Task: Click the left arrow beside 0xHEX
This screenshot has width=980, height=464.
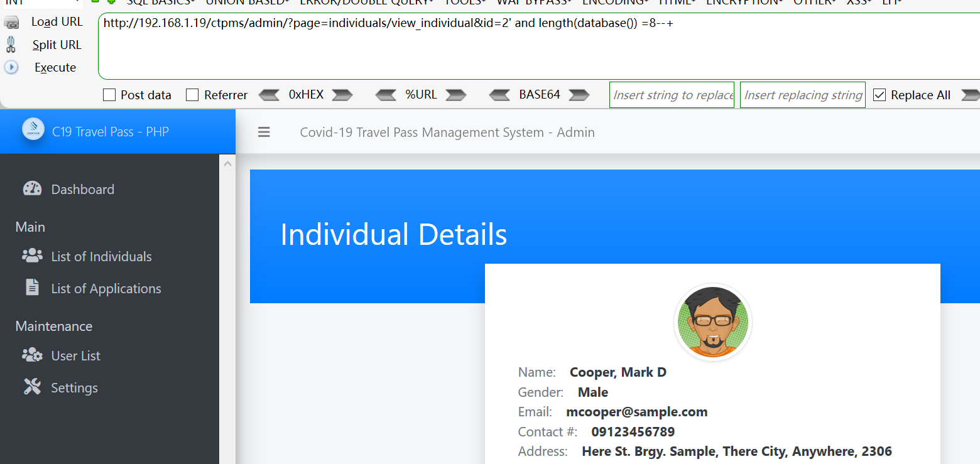Action: coord(269,95)
